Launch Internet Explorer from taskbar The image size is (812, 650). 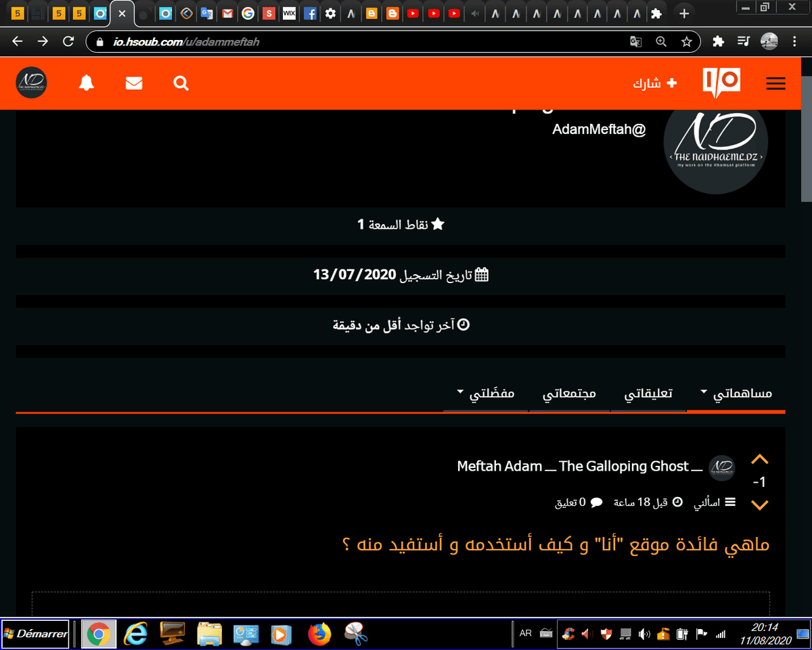pos(136,634)
